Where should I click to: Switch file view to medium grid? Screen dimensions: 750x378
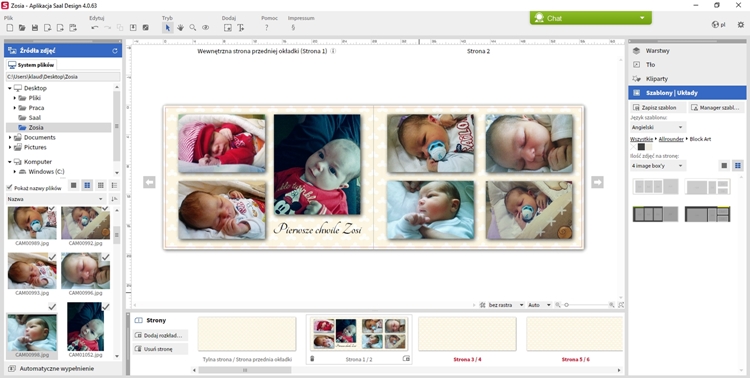pos(87,185)
